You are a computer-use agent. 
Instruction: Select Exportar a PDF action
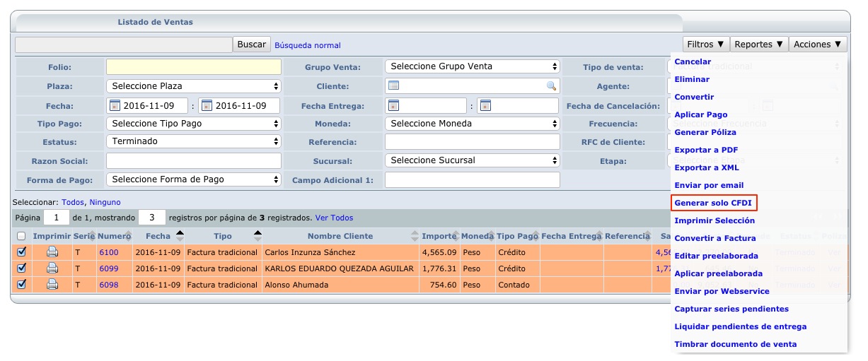[x=707, y=150]
